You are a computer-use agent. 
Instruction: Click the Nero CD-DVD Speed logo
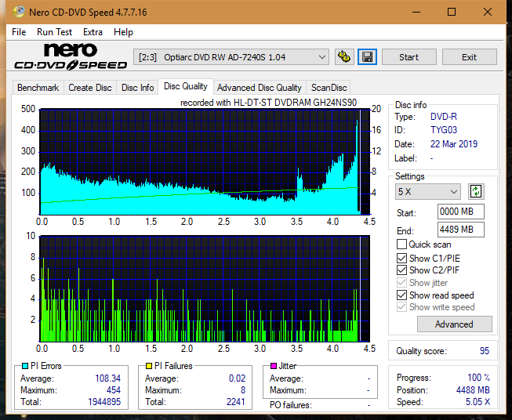click(71, 56)
